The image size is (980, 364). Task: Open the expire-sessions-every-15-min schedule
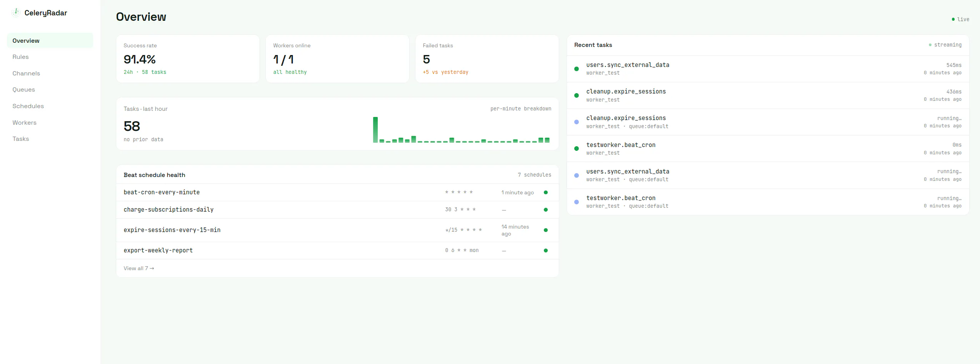(337, 230)
